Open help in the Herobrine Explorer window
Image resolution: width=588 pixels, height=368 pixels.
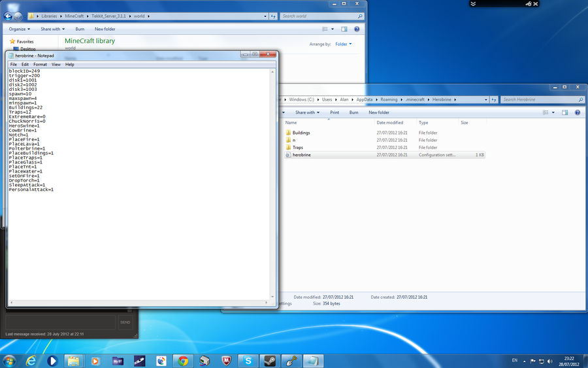[577, 112]
